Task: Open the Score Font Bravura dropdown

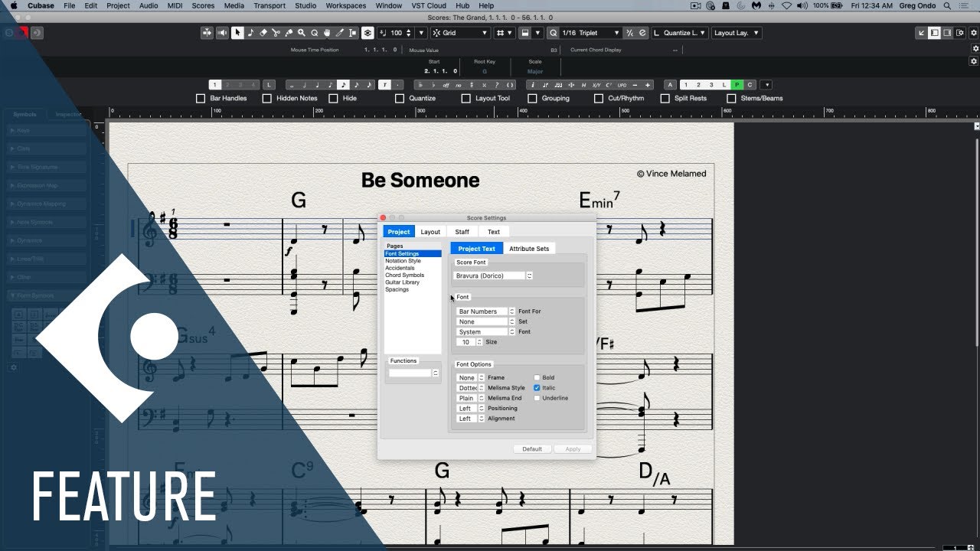Action: [x=493, y=275]
